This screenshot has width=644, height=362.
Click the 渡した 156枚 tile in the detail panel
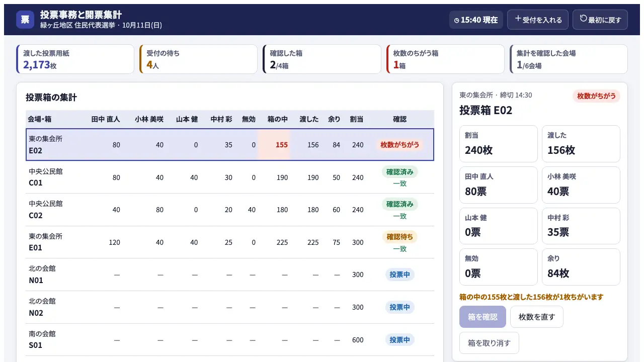[581, 144]
